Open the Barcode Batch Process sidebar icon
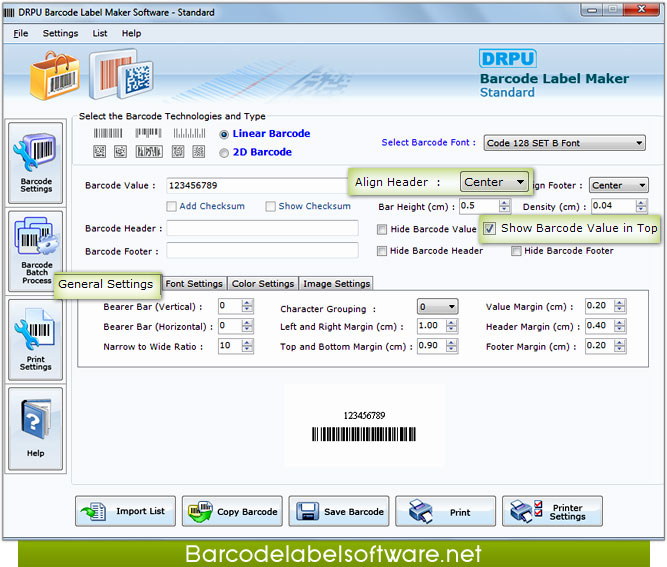The image size is (667, 567). [x=36, y=251]
